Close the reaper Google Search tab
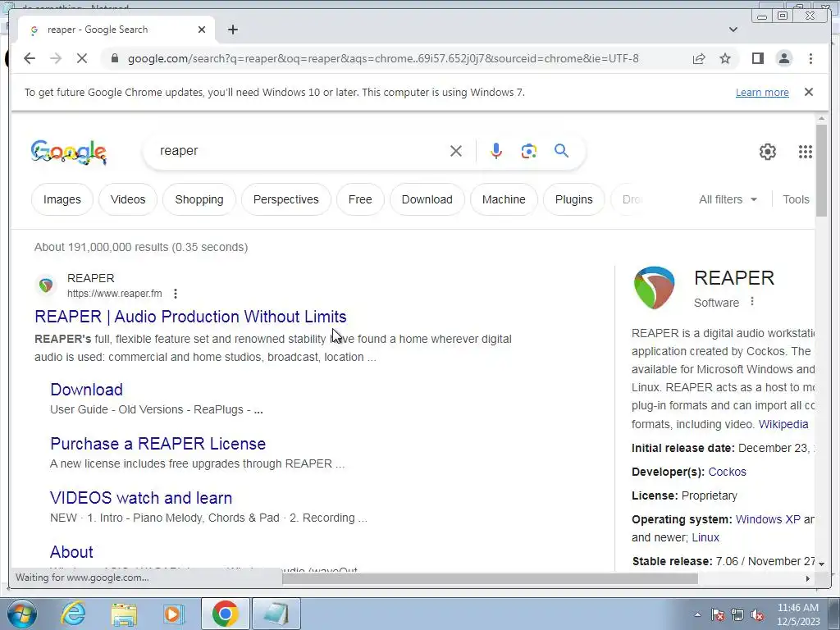The height and width of the screenshot is (630, 840). (x=202, y=30)
